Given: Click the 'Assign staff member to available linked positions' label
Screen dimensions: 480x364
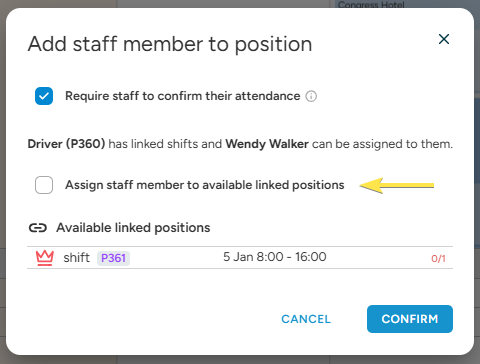Looking at the screenshot, I should (205, 185).
